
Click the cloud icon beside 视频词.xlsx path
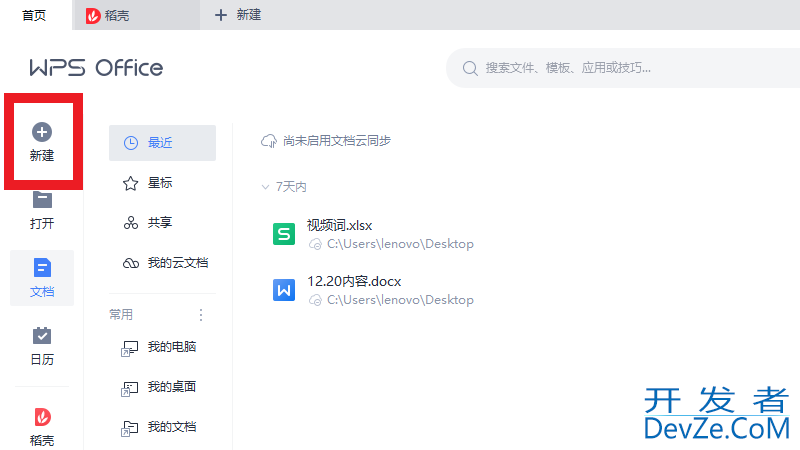(x=315, y=244)
